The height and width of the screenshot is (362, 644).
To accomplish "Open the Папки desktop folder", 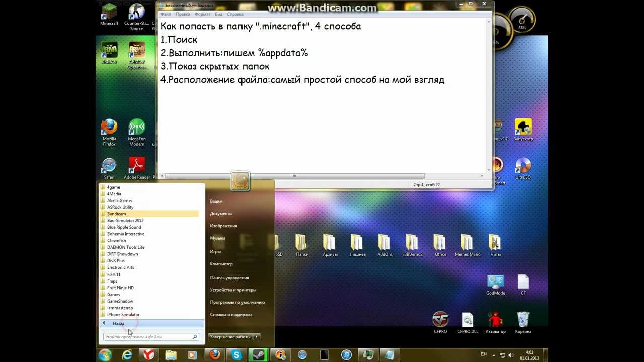I will [x=302, y=245].
